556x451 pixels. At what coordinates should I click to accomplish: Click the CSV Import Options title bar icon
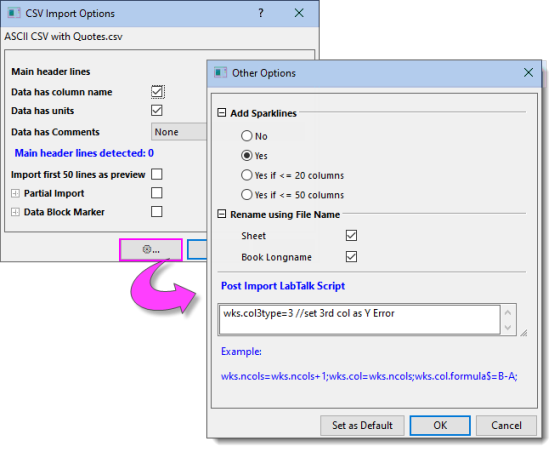pos(14,13)
